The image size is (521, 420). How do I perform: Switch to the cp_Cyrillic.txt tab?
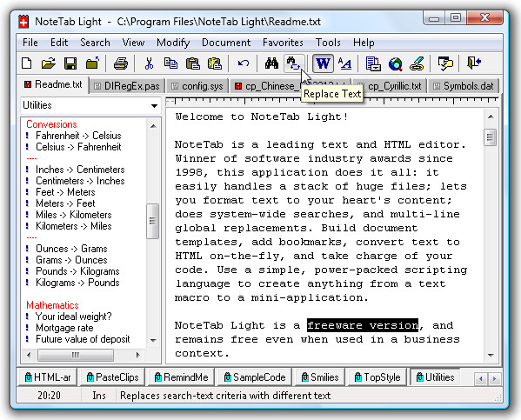(390, 86)
